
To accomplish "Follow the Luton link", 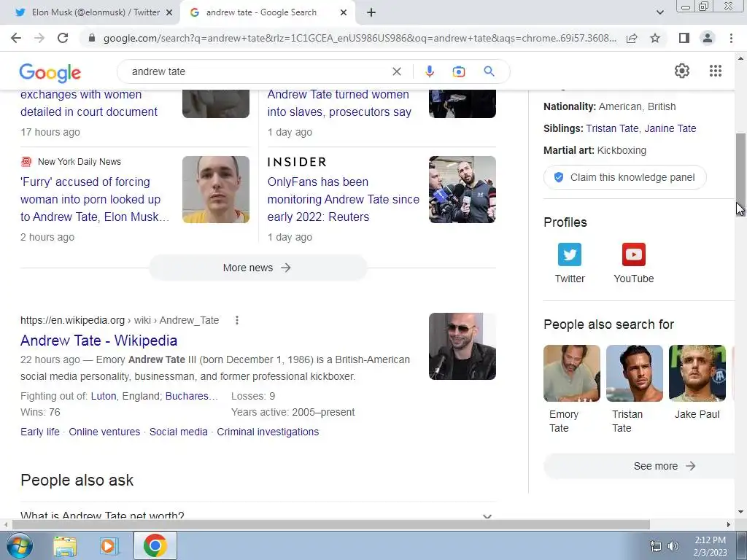I will [x=104, y=396].
